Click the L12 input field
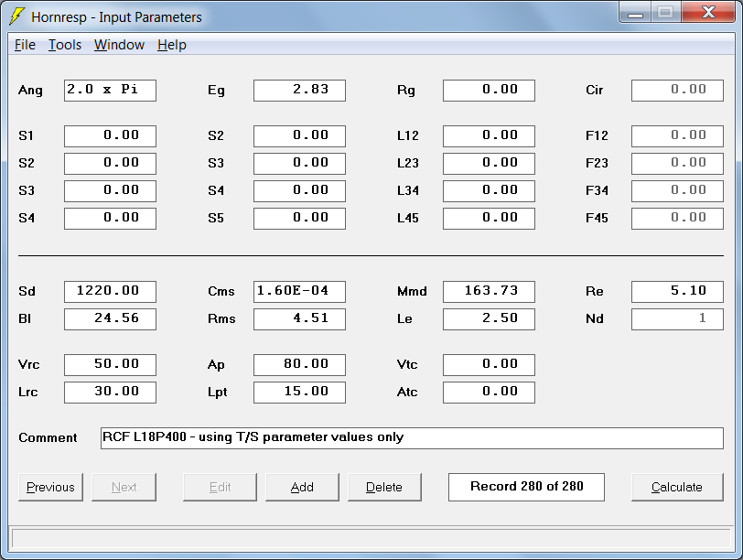Viewport: 743px width, 560px height. point(489,136)
